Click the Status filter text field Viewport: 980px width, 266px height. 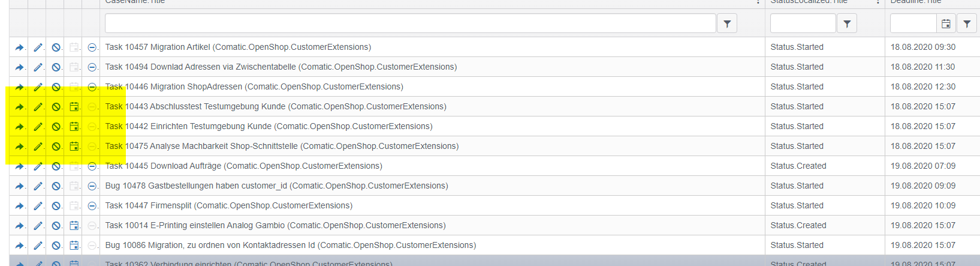tap(803, 24)
